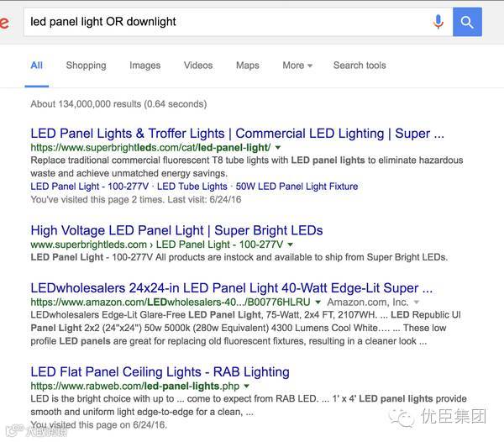Screen dimensions: 504x442
Task: Click the blue magnifier search button
Action: [467, 22]
